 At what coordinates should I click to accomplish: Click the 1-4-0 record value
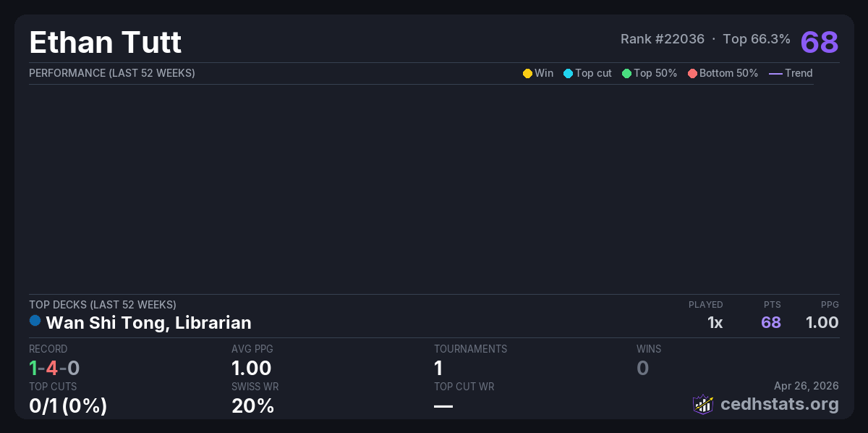pyautogui.click(x=54, y=369)
